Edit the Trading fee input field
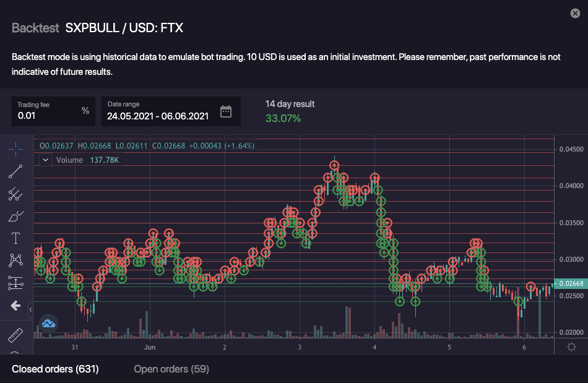The width and height of the screenshot is (588, 383). click(46, 115)
